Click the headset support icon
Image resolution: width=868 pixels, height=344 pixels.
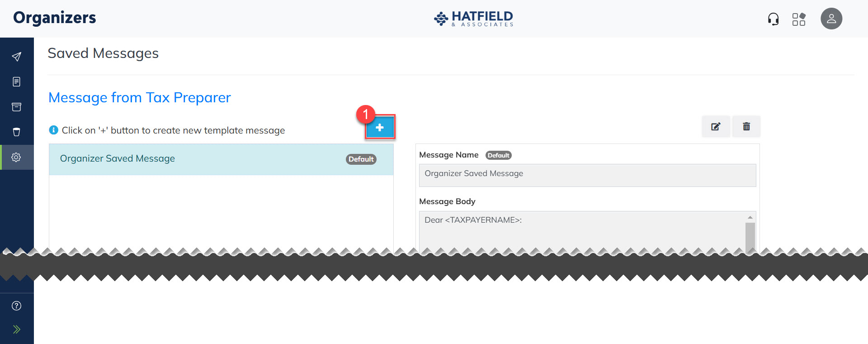point(773,19)
